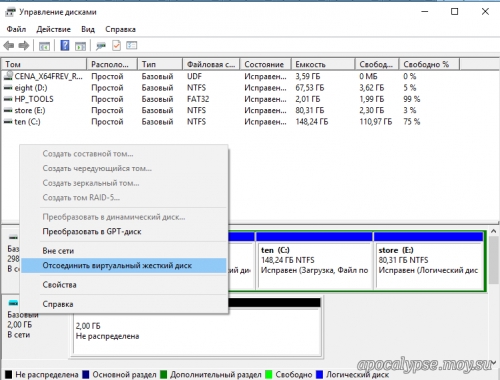Sort by the Файловая с... column header
The image size is (500, 380).
click(x=211, y=64)
